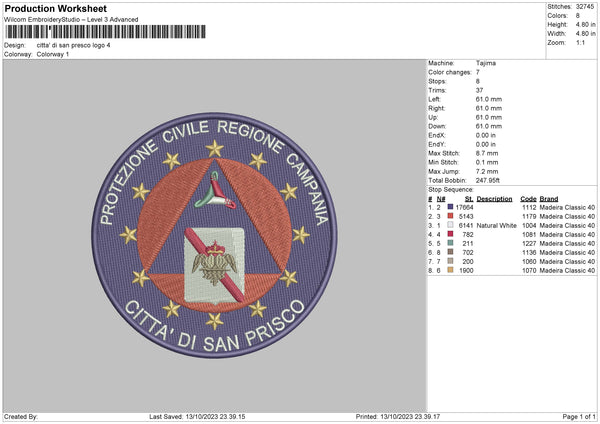
Task: Click the 'St.' column header
Action: [x=469, y=199]
